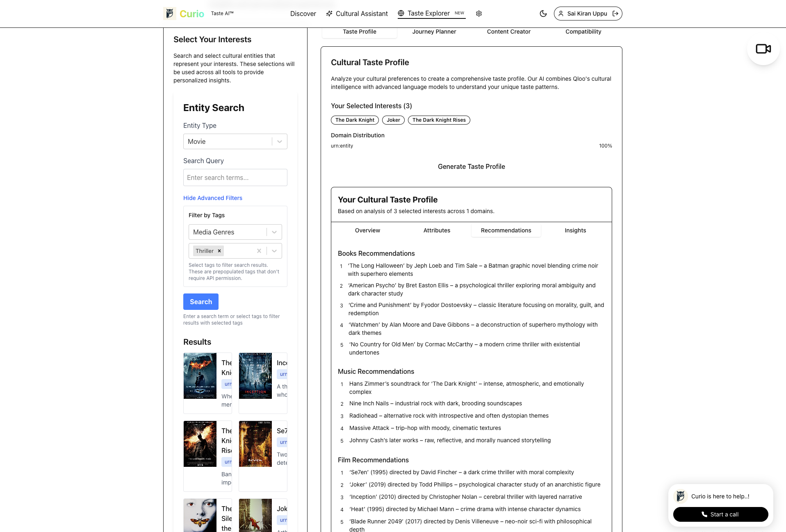Image resolution: width=786 pixels, height=532 pixels.
Task: Select the Overview tab
Action: click(x=367, y=230)
